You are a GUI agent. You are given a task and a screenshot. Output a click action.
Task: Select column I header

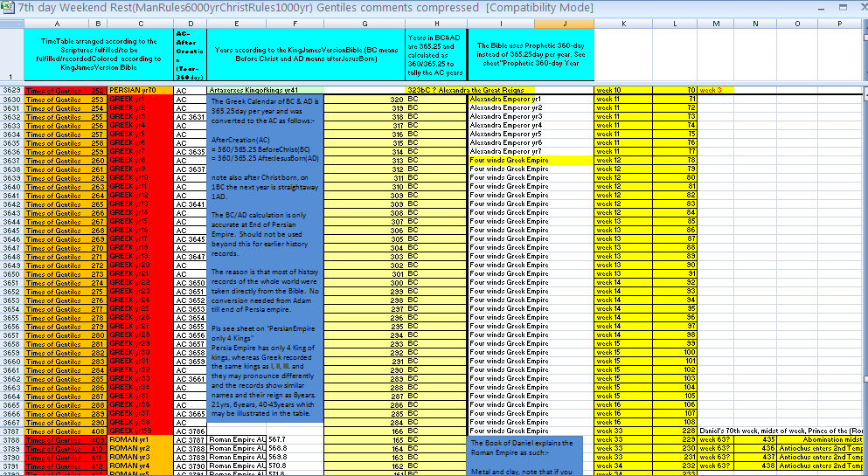(501, 24)
